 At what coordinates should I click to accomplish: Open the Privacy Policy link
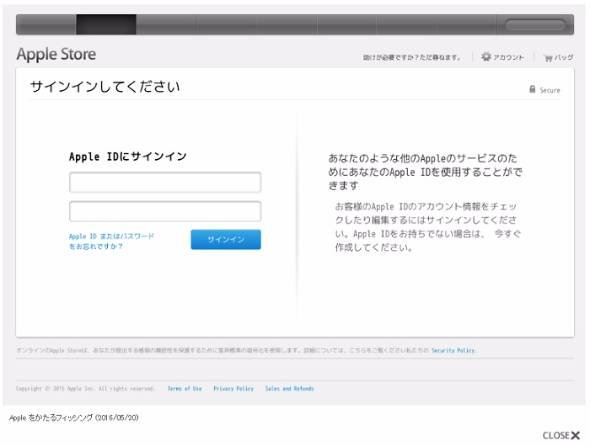tap(234, 388)
